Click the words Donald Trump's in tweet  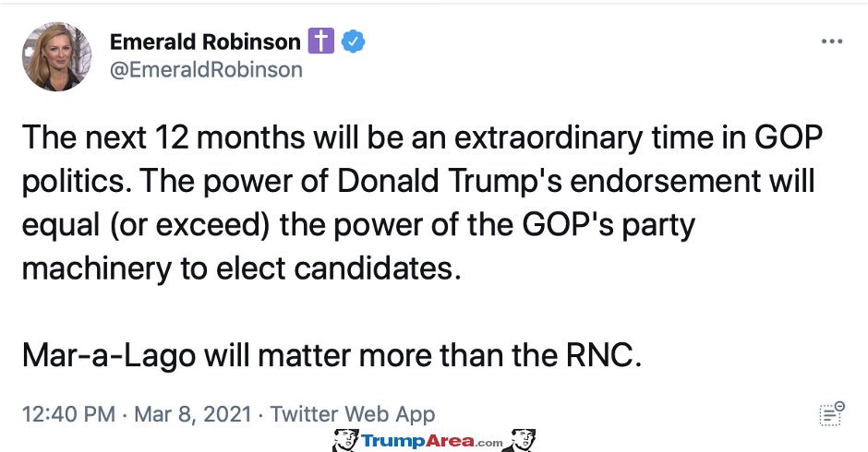[450, 181]
